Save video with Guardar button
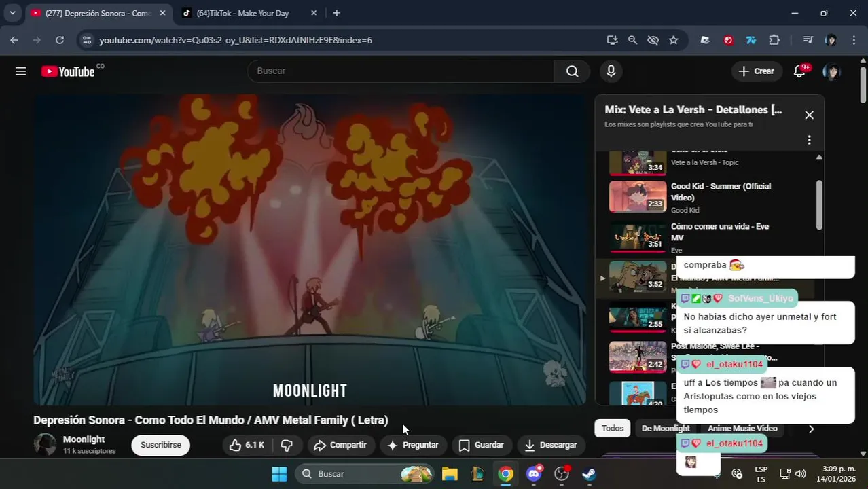The width and height of the screenshot is (868, 489). pyautogui.click(x=482, y=445)
